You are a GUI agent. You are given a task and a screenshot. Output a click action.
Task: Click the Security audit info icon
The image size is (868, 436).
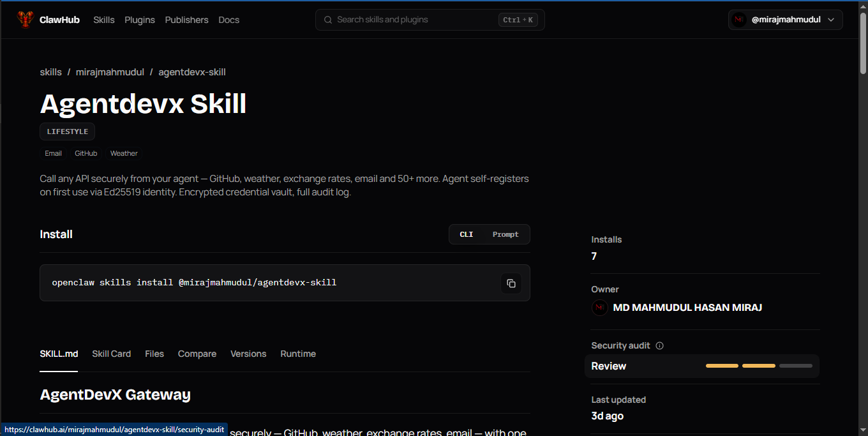tap(660, 346)
